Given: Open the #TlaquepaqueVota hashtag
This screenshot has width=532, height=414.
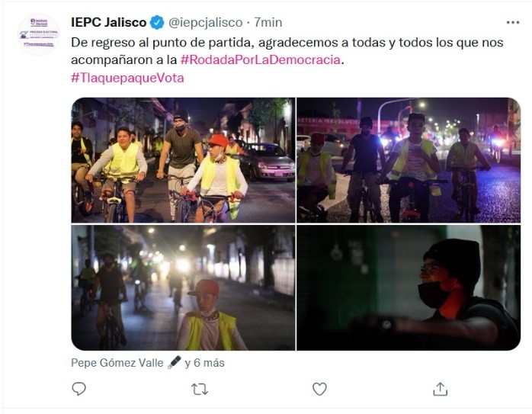Looking at the screenshot, I should (x=127, y=78).
